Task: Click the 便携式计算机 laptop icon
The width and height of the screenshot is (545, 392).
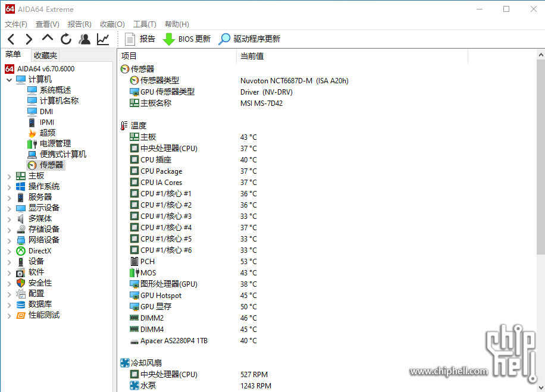Action: pyautogui.click(x=32, y=154)
